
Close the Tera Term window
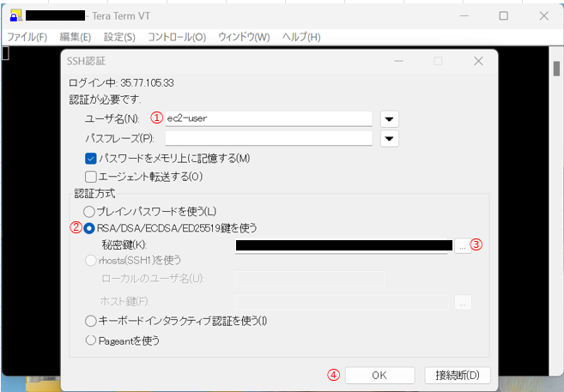click(x=544, y=15)
